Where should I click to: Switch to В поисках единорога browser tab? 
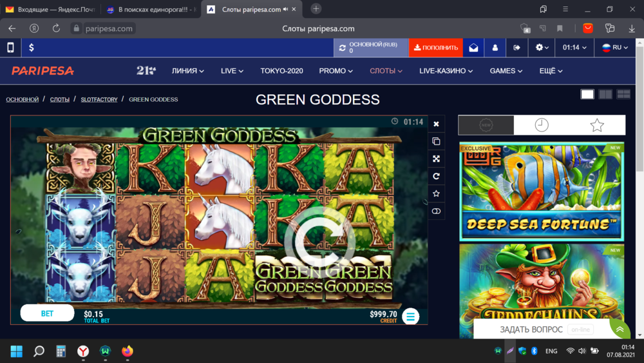151,9
